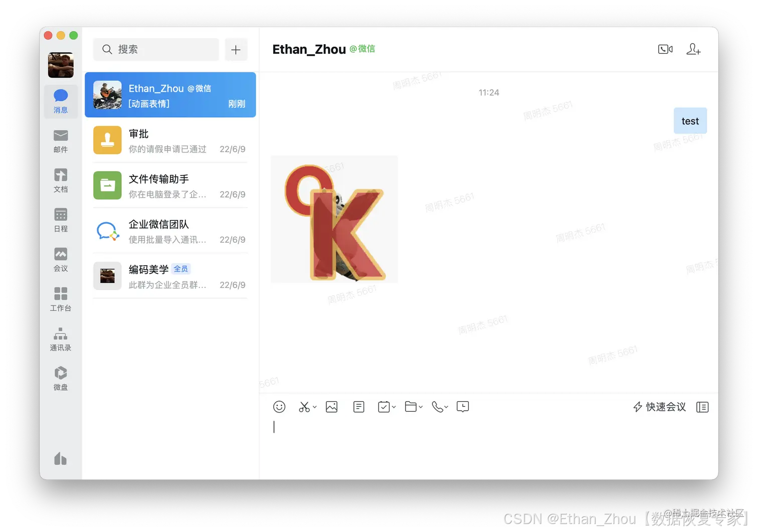
Task: Click the add member icon in chat header
Action: [693, 49]
